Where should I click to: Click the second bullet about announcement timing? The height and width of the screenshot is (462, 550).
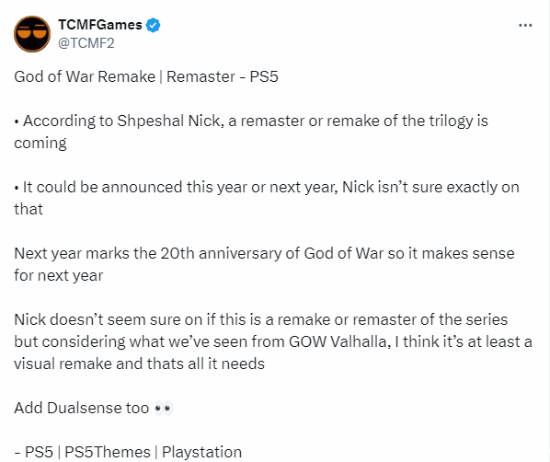(x=267, y=198)
